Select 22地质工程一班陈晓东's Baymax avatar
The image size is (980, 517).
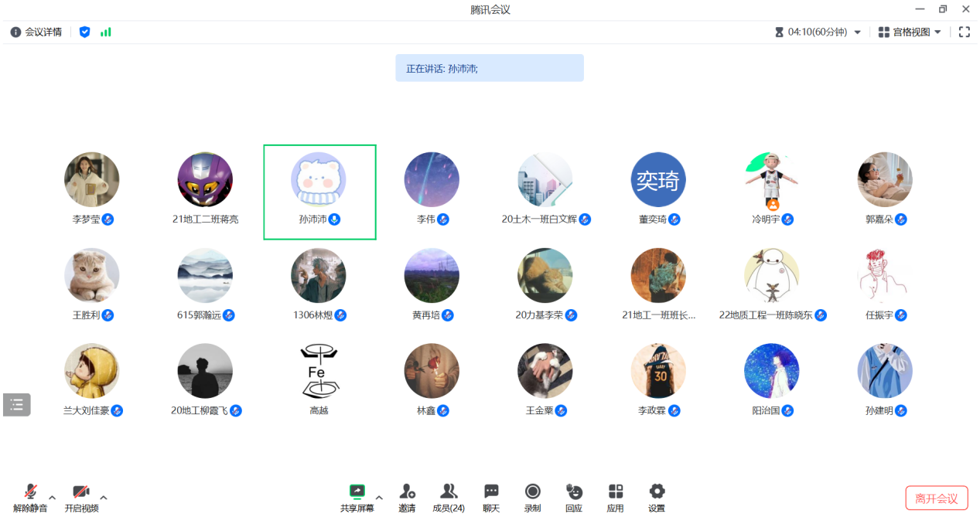coord(772,275)
